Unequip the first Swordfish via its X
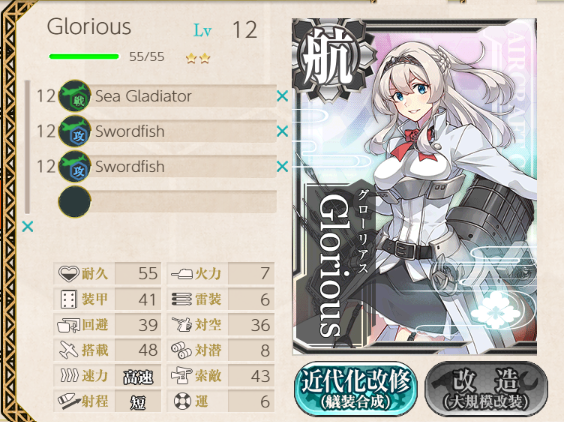The width and height of the screenshot is (565, 422). coord(282,131)
